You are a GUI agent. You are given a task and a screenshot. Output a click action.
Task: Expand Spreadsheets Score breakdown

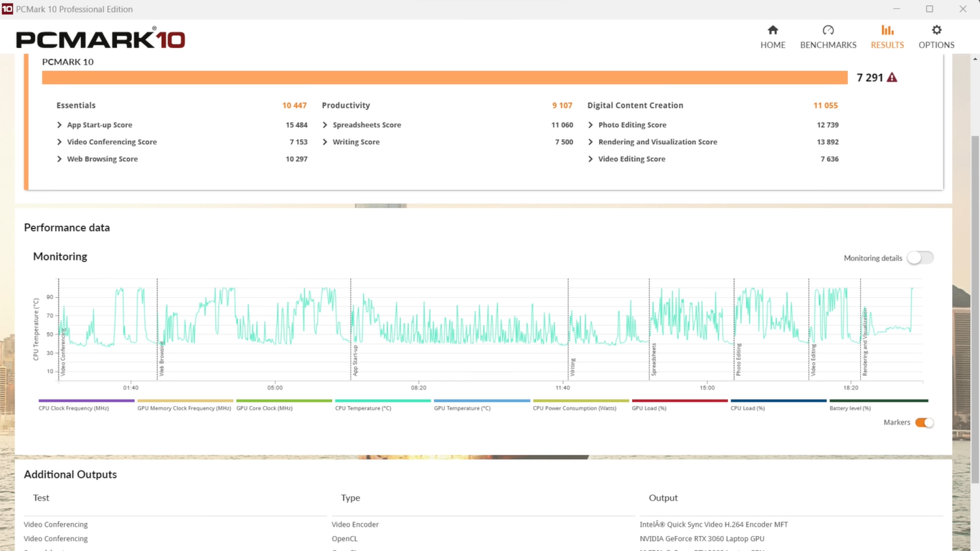click(325, 125)
